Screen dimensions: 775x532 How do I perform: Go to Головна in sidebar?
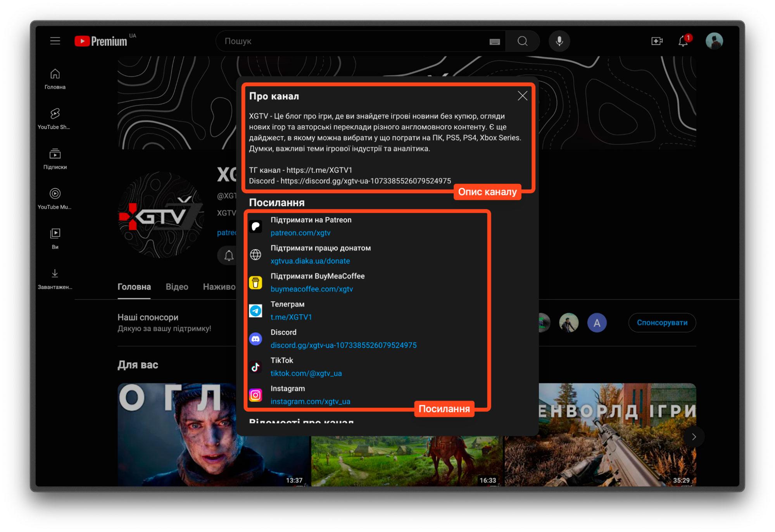[x=55, y=79]
